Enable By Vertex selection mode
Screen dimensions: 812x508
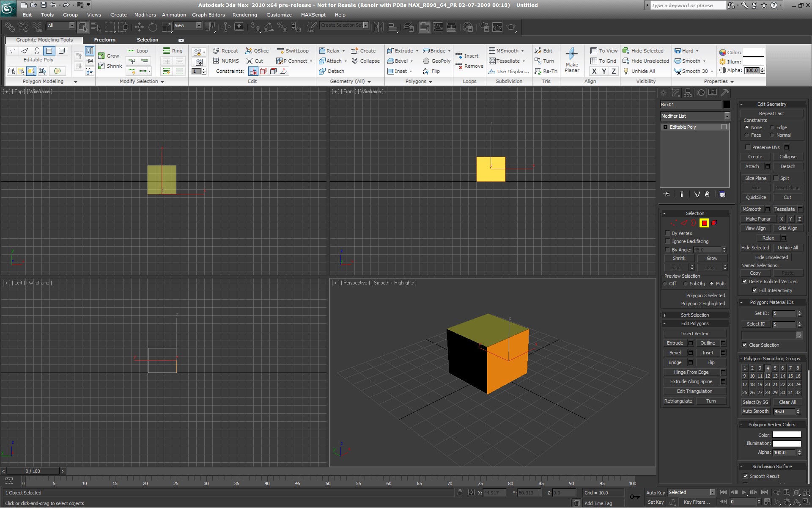(x=668, y=233)
